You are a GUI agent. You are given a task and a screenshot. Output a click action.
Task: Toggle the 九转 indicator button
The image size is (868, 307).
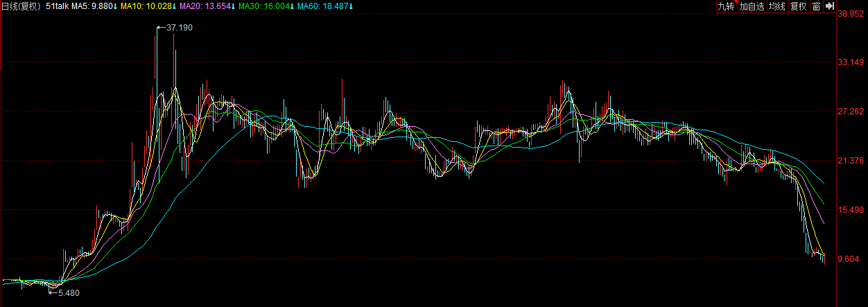tap(726, 6)
